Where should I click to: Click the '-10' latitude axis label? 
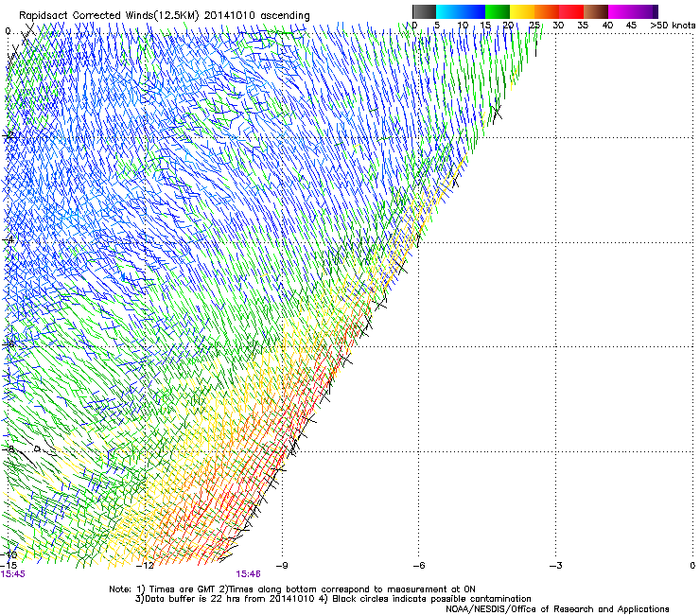(9, 555)
